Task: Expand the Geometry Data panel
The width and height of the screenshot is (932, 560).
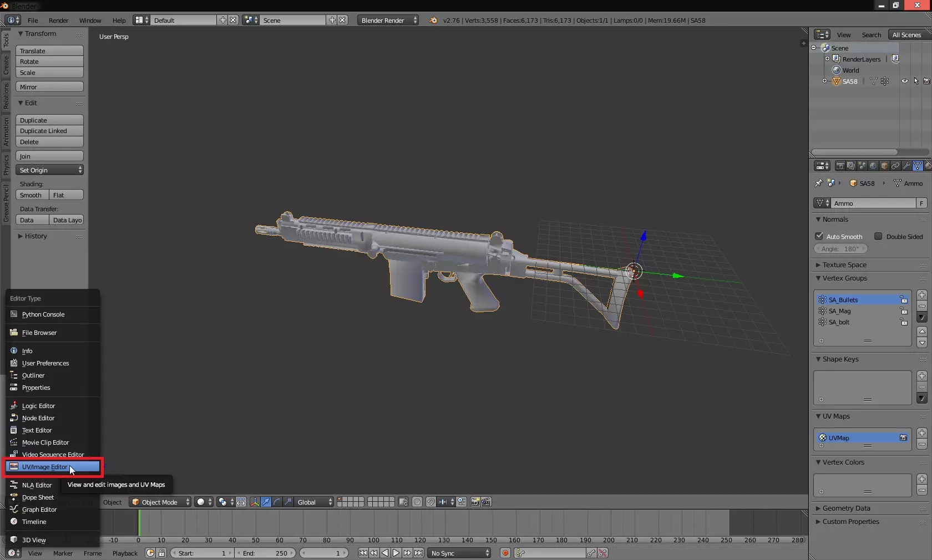Action: 846,508
